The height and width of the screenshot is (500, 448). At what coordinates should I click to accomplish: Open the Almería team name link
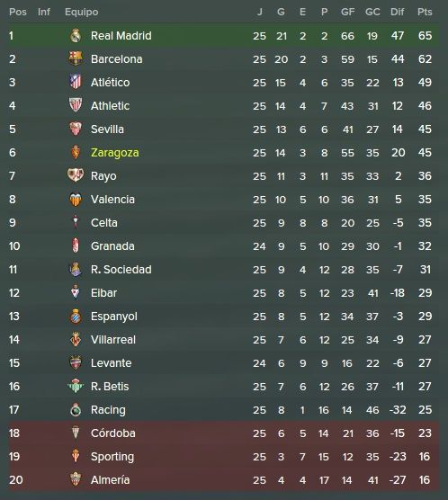pos(111,479)
